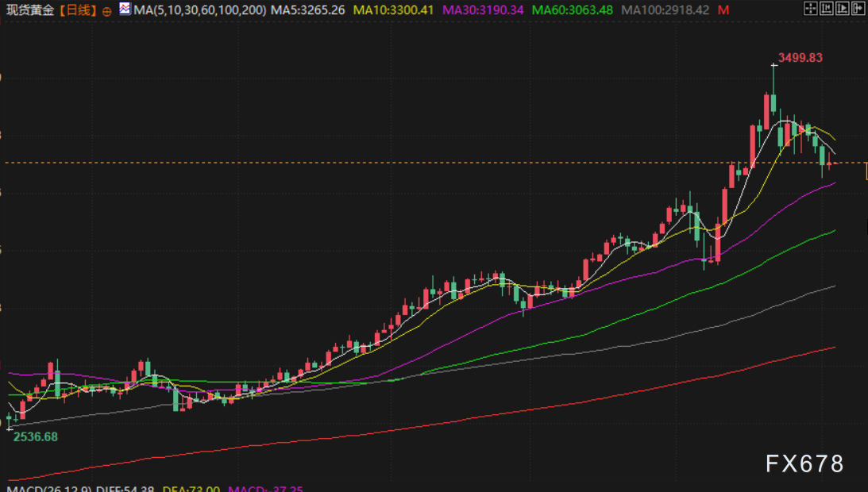Click the orange dashed current price line
The height and width of the screenshot is (492, 868).
397,163
